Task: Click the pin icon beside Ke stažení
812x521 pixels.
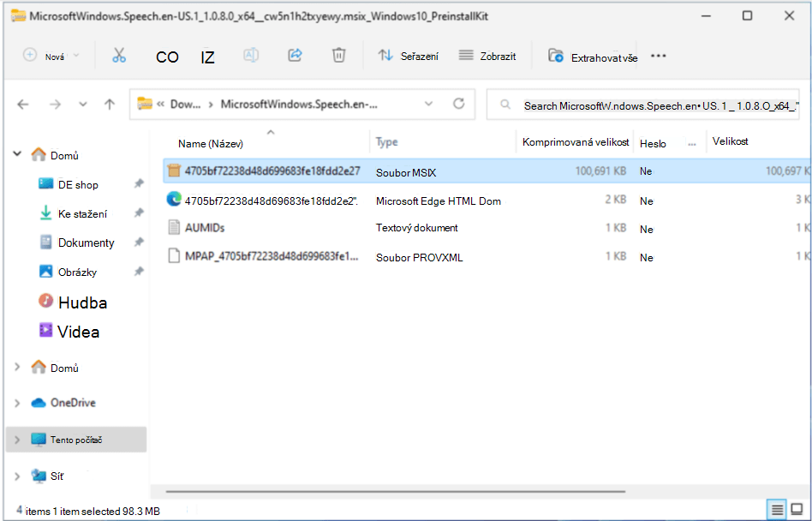Action: (x=139, y=213)
